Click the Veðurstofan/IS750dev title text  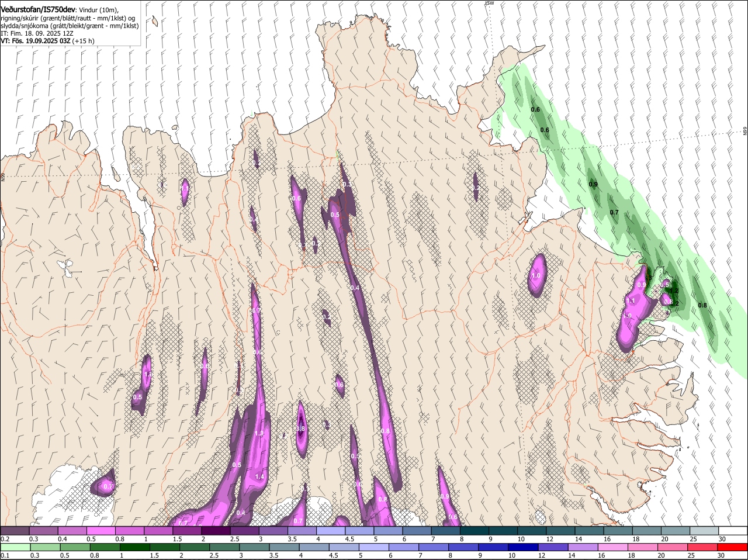point(38,10)
